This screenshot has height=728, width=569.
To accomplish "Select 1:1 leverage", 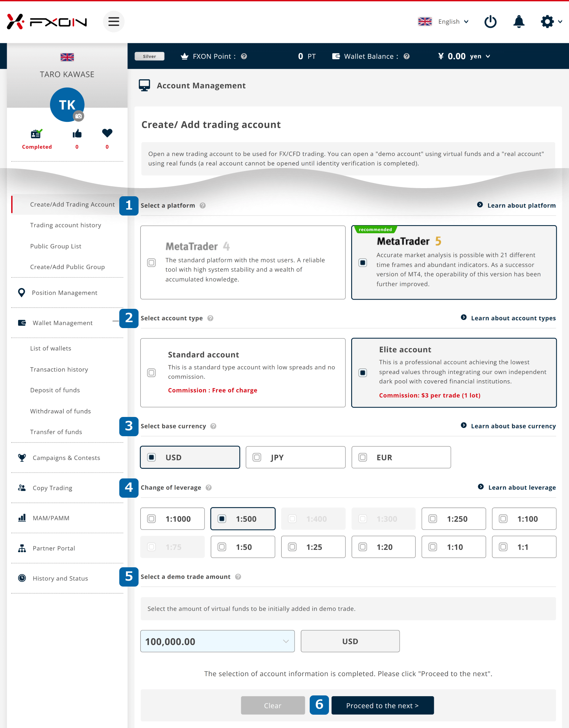I will (x=524, y=547).
